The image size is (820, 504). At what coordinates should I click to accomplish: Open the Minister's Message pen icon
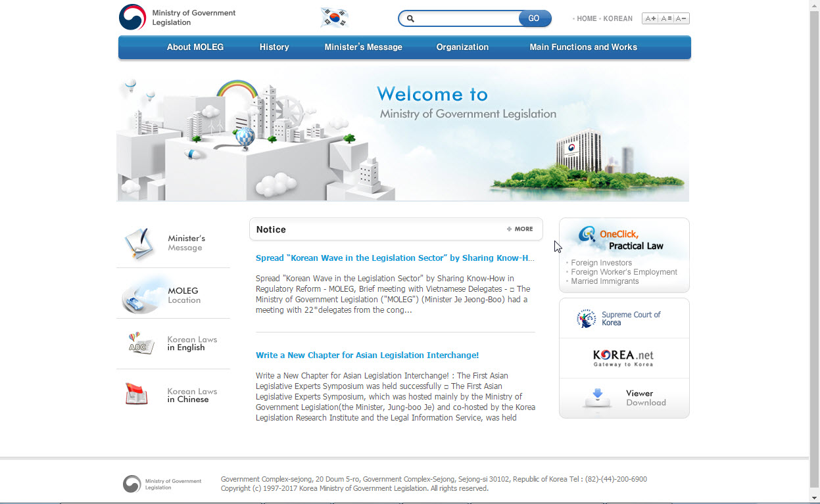[x=139, y=243]
